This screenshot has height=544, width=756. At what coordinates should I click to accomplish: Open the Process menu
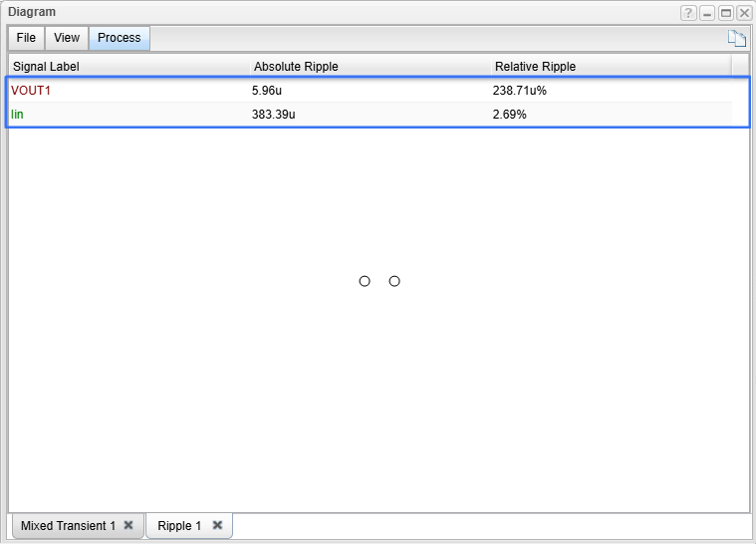point(119,38)
